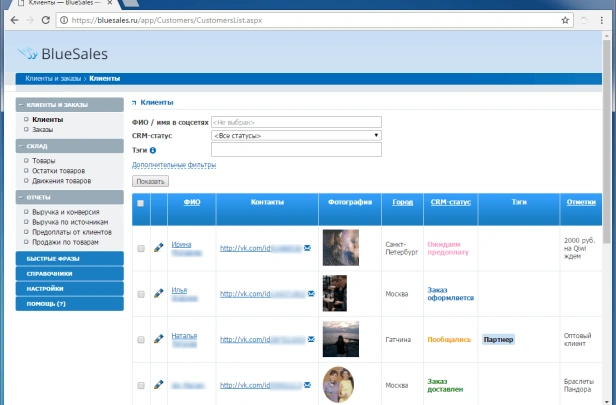Check the select-all checkbox in table header
Viewport: 616px width, 405px height.
point(141,203)
